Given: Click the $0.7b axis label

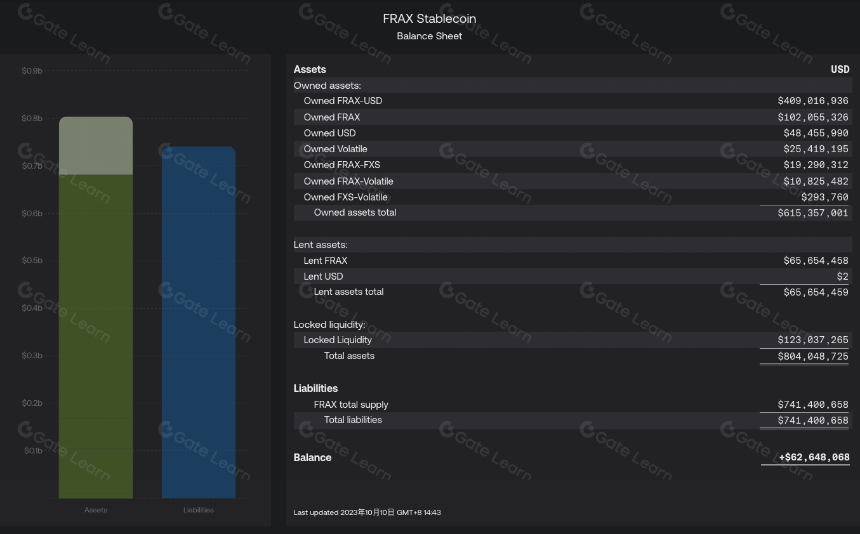Looking at the screenshot, I should (x=32, y=166).
